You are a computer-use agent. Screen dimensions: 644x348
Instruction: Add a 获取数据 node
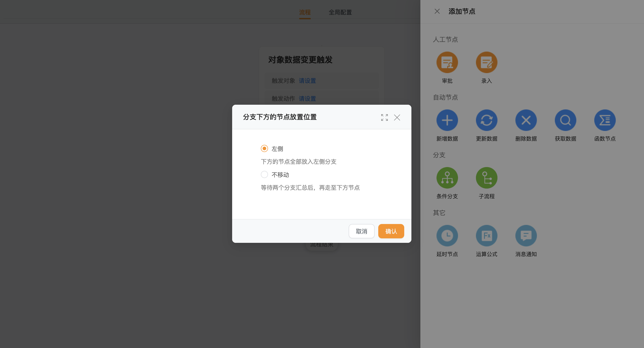(566, 120)
